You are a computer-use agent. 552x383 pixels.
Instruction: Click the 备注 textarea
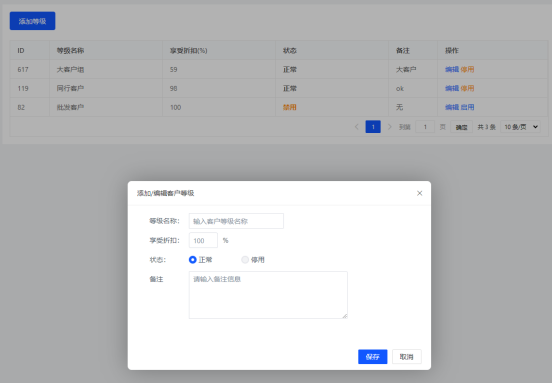(x=268, y=295)
